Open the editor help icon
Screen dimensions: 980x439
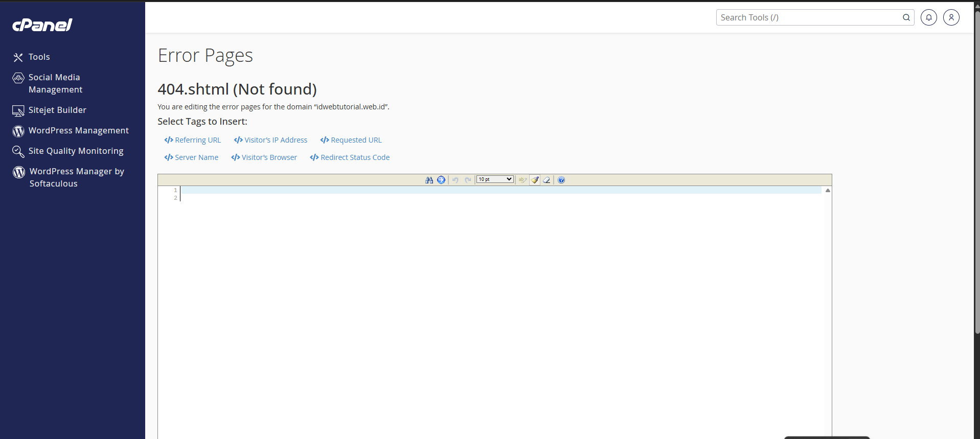click(561, 180)
